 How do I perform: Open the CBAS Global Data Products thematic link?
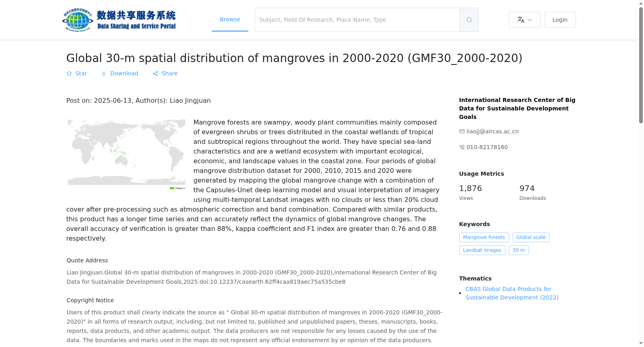coord(512,293)
